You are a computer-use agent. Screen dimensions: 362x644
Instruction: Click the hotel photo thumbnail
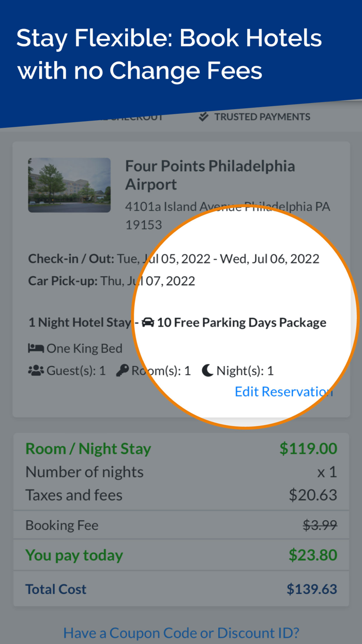(69, 185)
